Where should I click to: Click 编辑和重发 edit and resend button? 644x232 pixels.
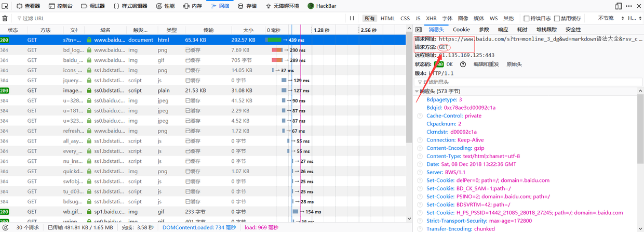[x=486, y=64]
